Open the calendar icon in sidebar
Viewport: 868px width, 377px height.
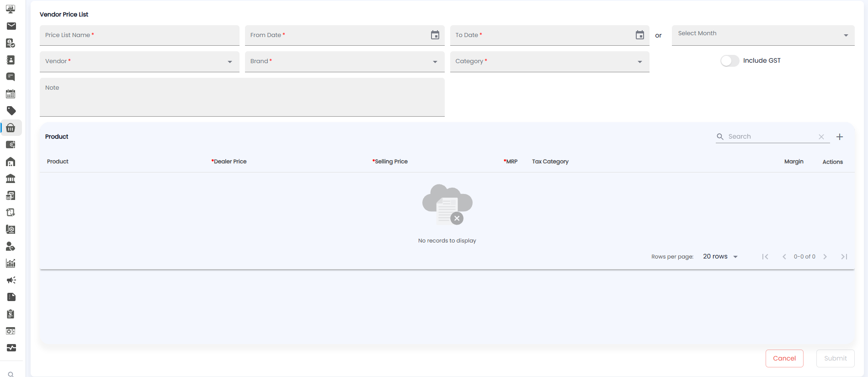11,94
